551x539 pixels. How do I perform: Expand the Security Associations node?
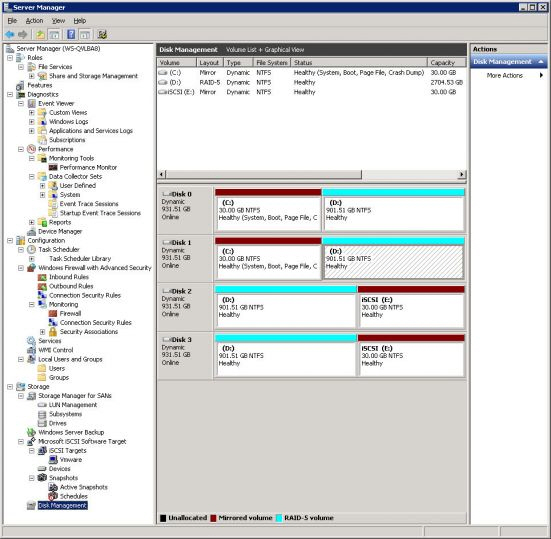(43, 332)
